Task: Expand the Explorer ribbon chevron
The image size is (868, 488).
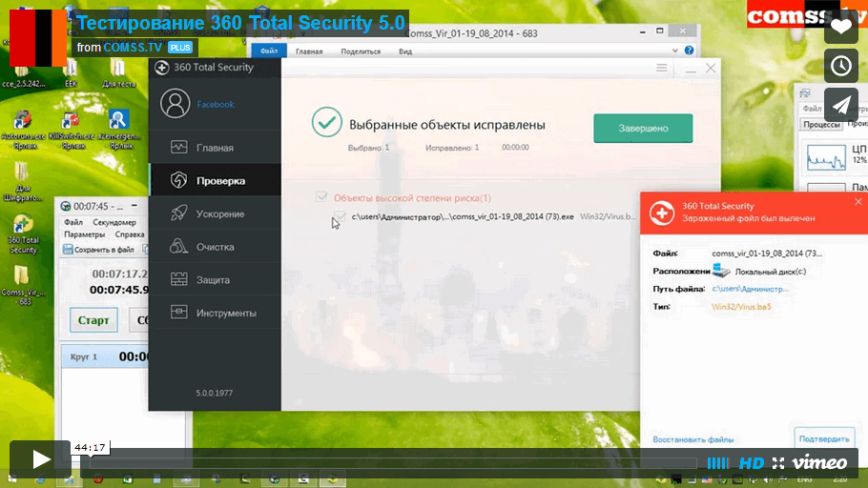Action: pos(674,51)
